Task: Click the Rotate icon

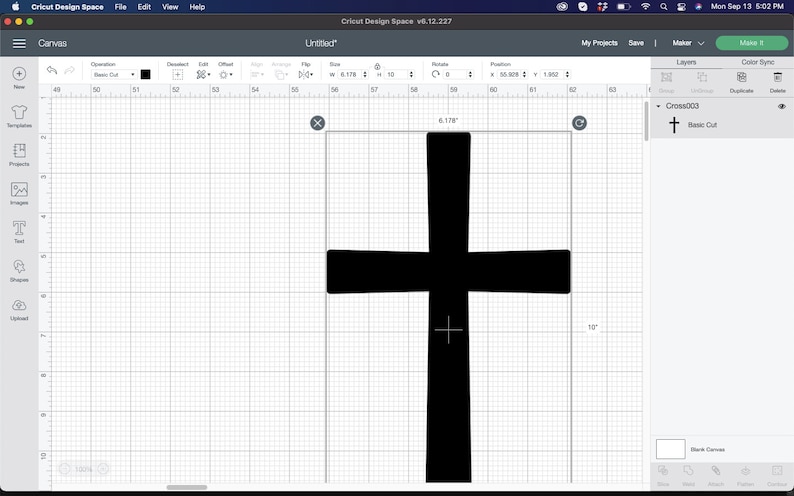Action: click(435, 74)
